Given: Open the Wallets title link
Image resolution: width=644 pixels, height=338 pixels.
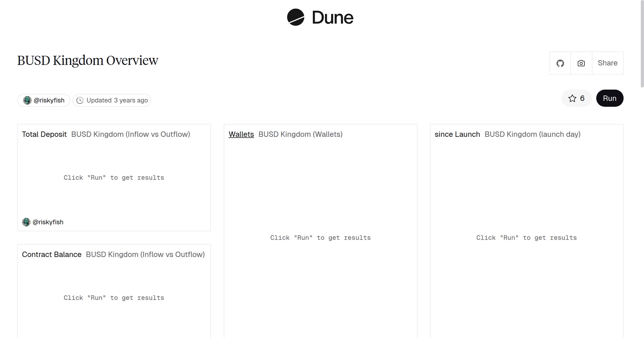Looking at the screenshot, I should tap(241, 134).
